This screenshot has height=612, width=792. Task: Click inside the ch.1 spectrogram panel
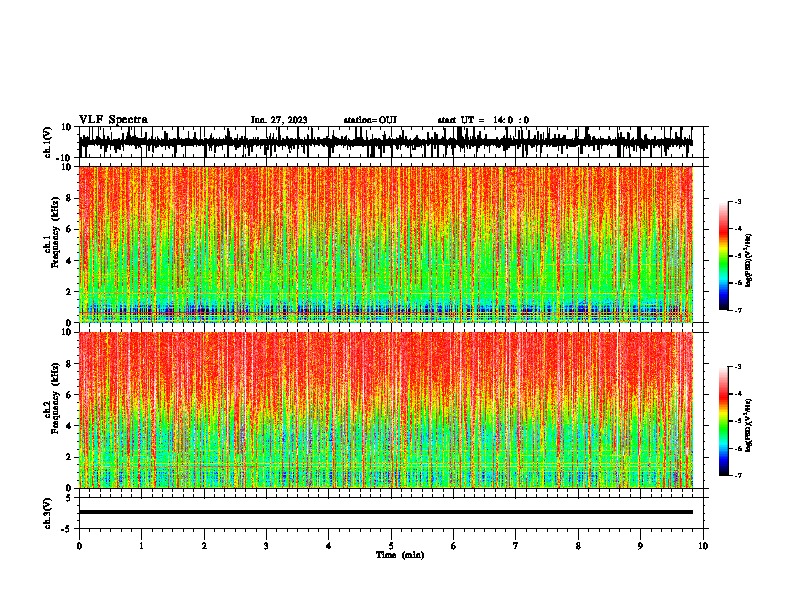click(x=386, y=244)
